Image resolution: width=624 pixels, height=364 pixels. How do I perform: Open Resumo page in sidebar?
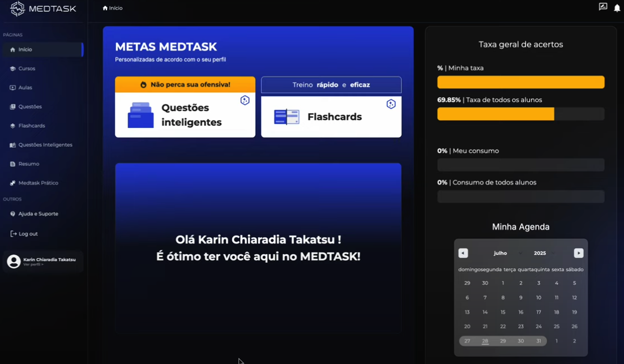(43, 164)
